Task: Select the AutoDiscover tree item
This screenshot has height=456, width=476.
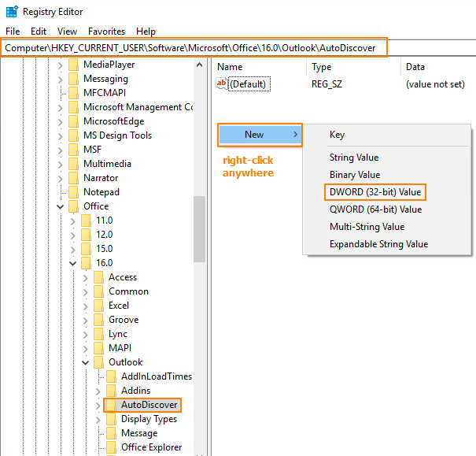Action: coord(149,405)
